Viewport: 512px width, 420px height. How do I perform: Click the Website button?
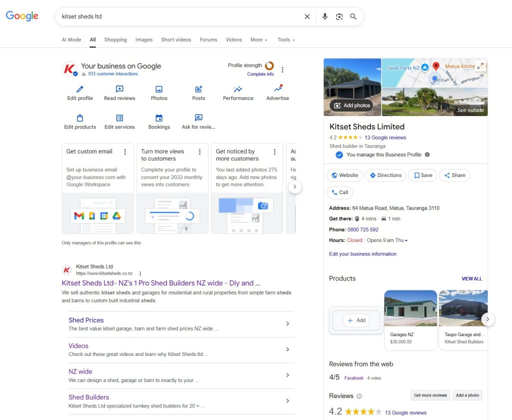point(345,175)
